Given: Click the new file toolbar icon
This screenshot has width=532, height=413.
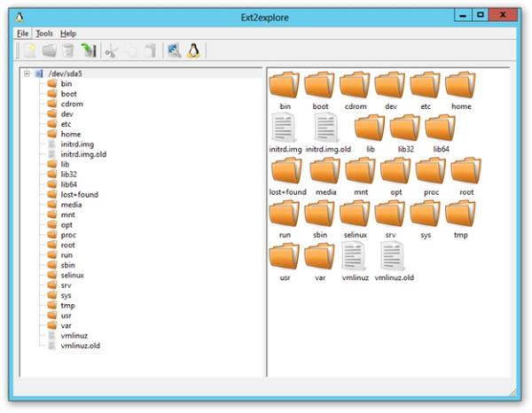Looking at the screenshot, I should click(x=30, y=51).
